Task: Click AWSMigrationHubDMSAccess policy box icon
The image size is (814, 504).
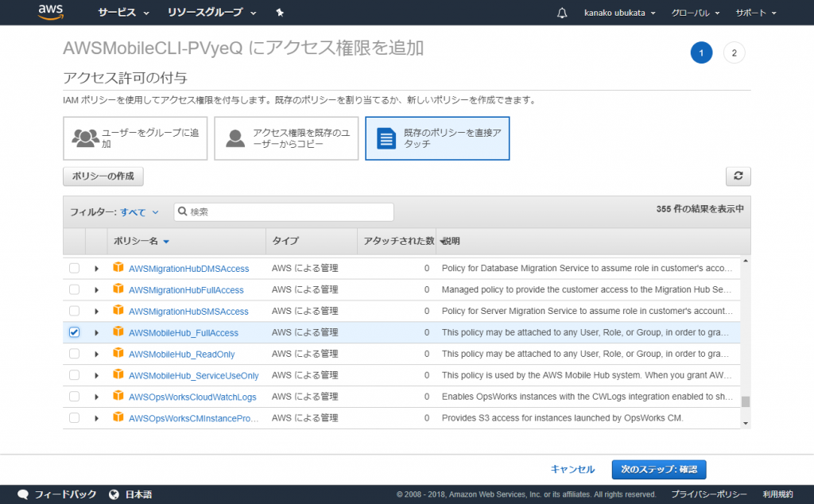Action: pyautogui.click(x=118, y=267)
